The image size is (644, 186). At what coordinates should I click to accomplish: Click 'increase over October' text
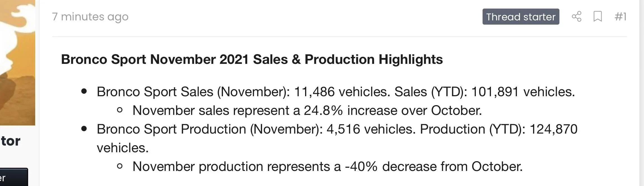pos(414,110)
